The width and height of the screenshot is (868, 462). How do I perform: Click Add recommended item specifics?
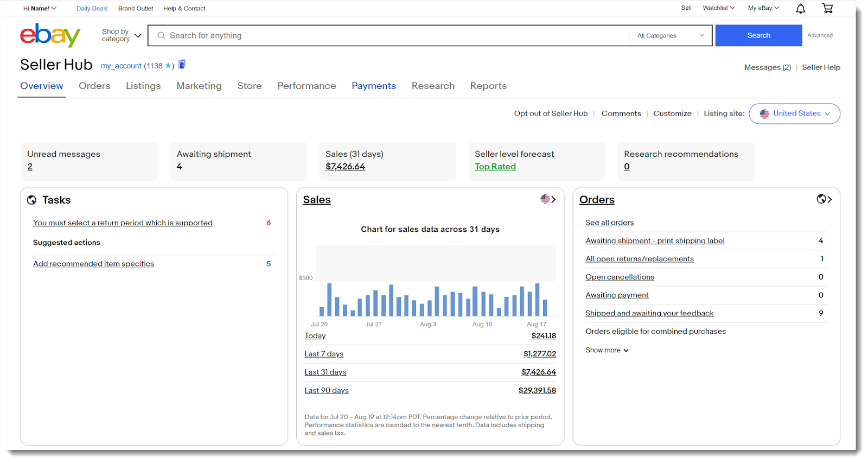point(93,264)
